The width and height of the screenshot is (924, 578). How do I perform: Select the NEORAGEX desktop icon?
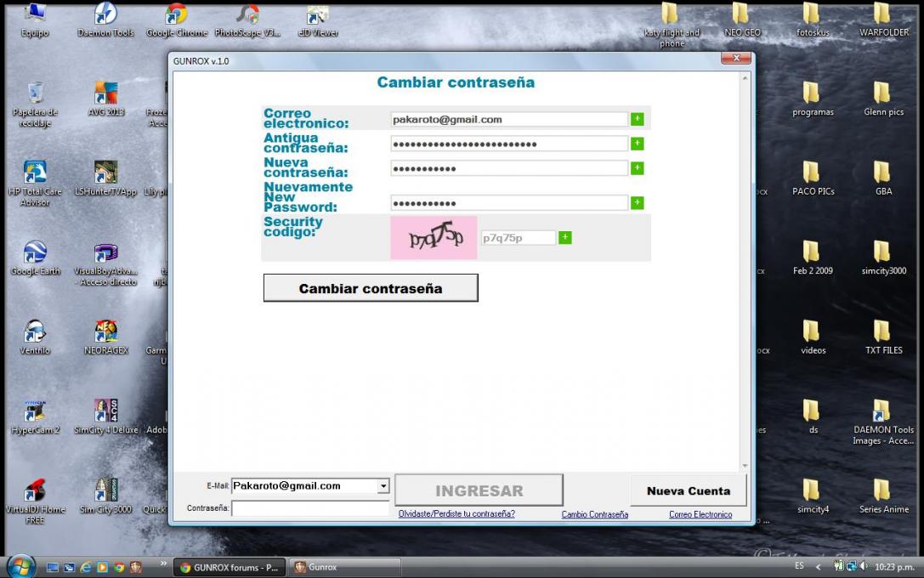coord(105,336)
